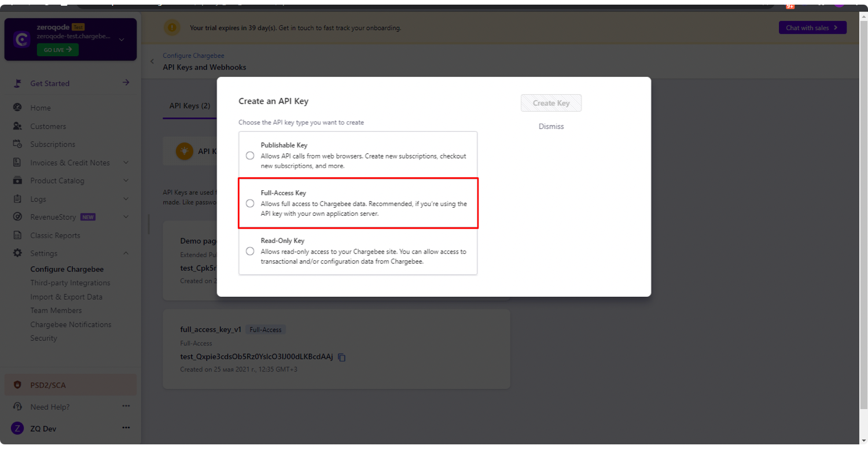Switch to the API Keys (2) tab
This screenshot has height=449, width=868.
[x=189, y=106]
